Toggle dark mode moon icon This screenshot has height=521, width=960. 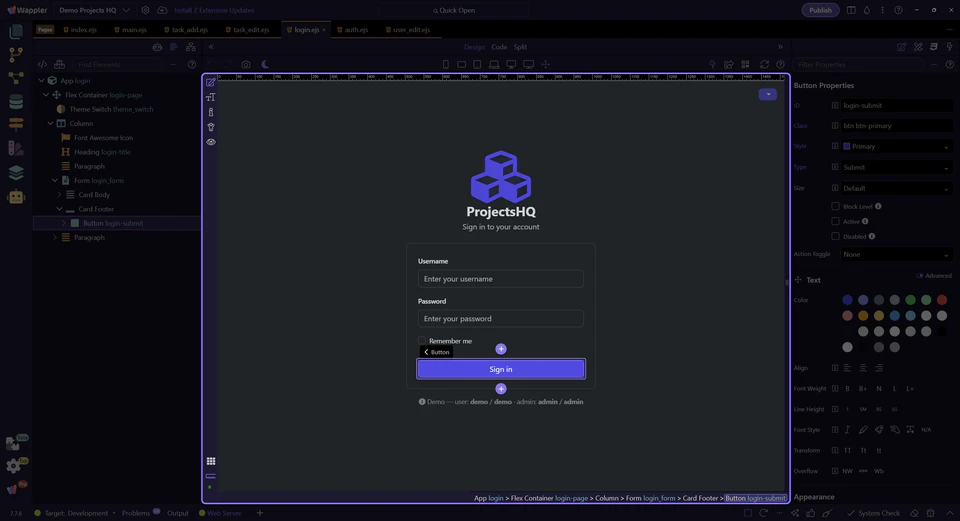pos(265,64)
